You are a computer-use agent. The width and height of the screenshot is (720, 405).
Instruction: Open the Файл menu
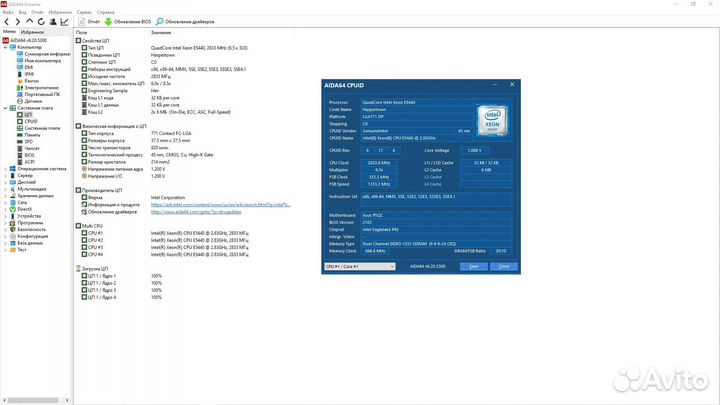coord(8,12)
